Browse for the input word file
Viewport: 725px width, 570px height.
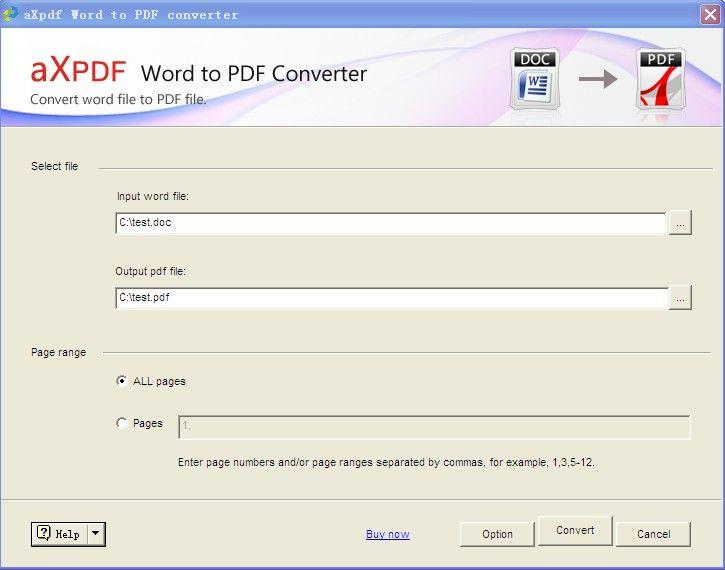(680, 224)
